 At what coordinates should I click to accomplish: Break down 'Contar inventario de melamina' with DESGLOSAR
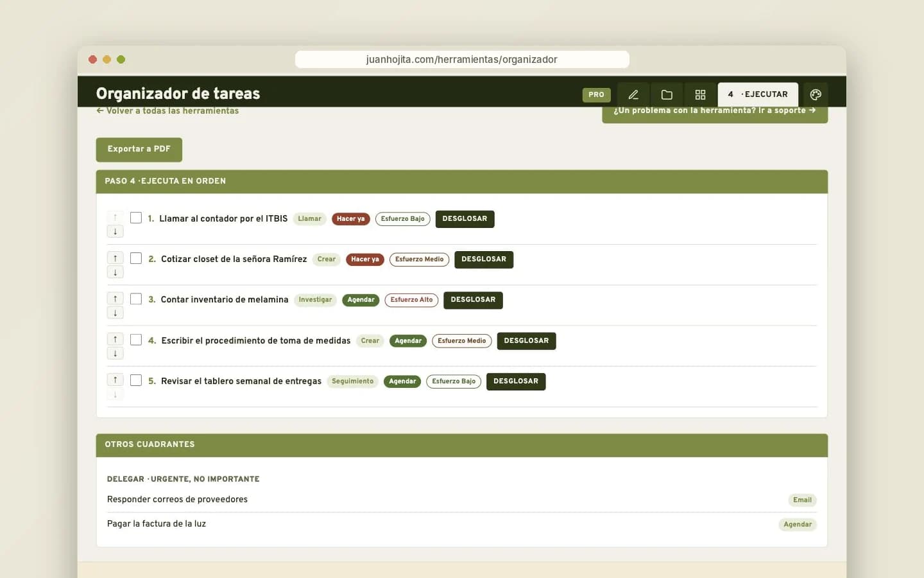coord(473,300)
